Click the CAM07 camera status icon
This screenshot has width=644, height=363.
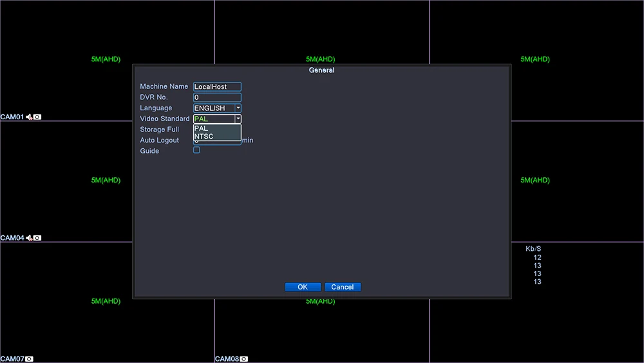point(29,359)
